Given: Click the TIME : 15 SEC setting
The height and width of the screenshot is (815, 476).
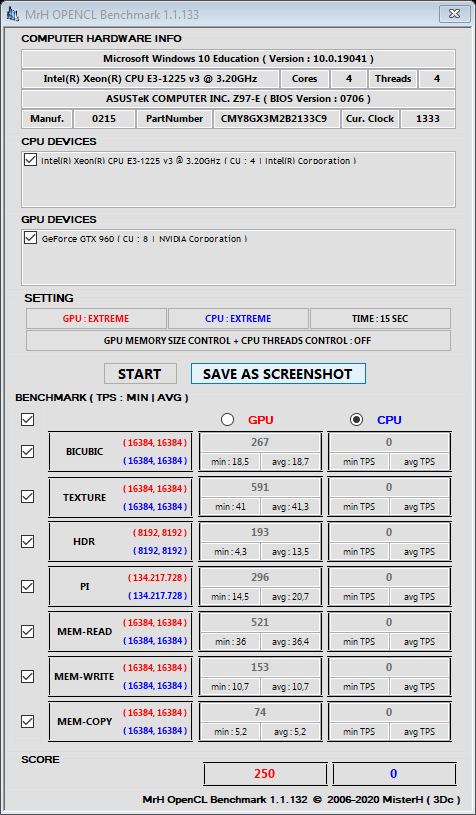Looking at the screenshot, I should (380, 319).
